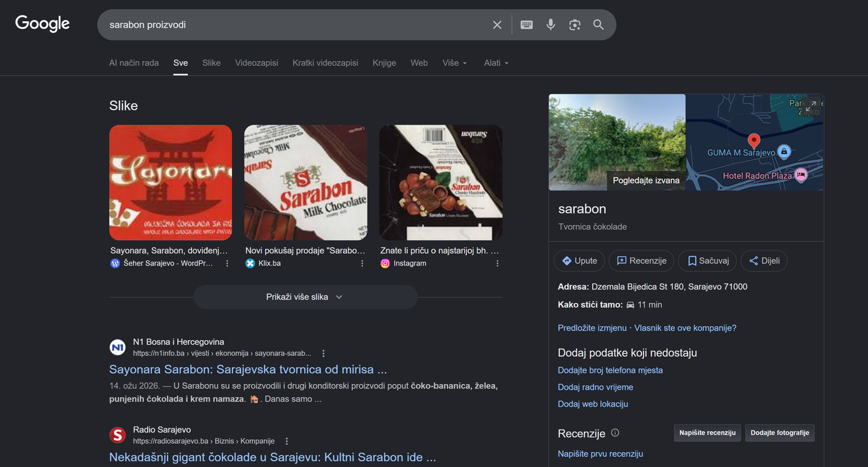Open the Sarabon Milk Chocolate image thumbnail

[306, 182]
